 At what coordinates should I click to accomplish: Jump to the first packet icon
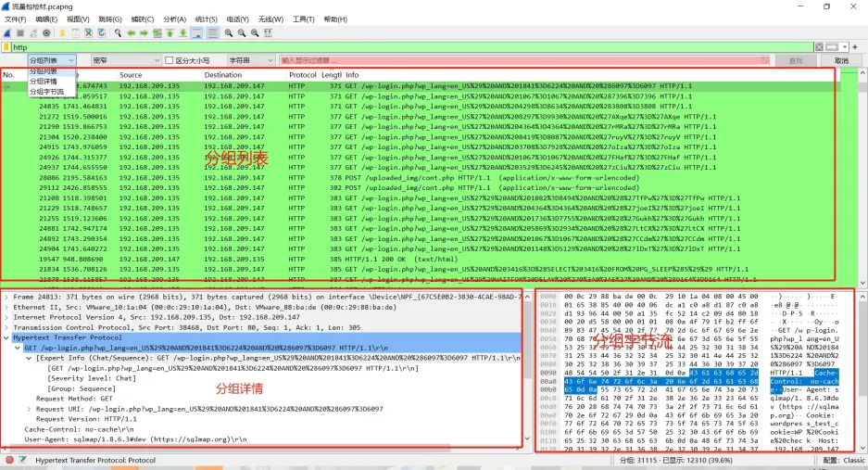pos(170,33)
